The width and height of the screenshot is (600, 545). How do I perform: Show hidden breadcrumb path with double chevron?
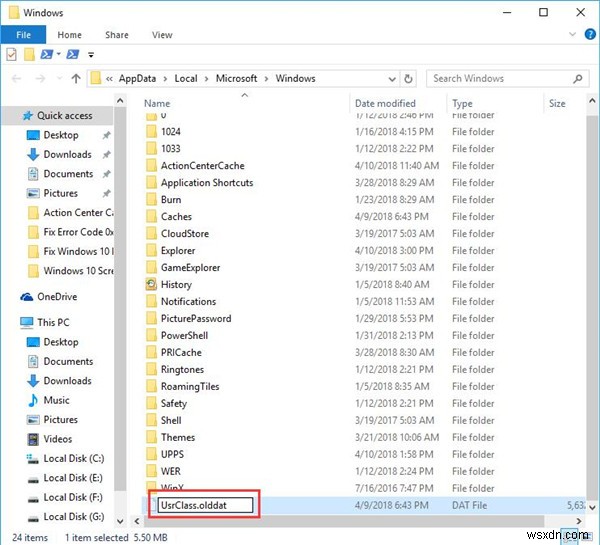[x=109, y=79]
